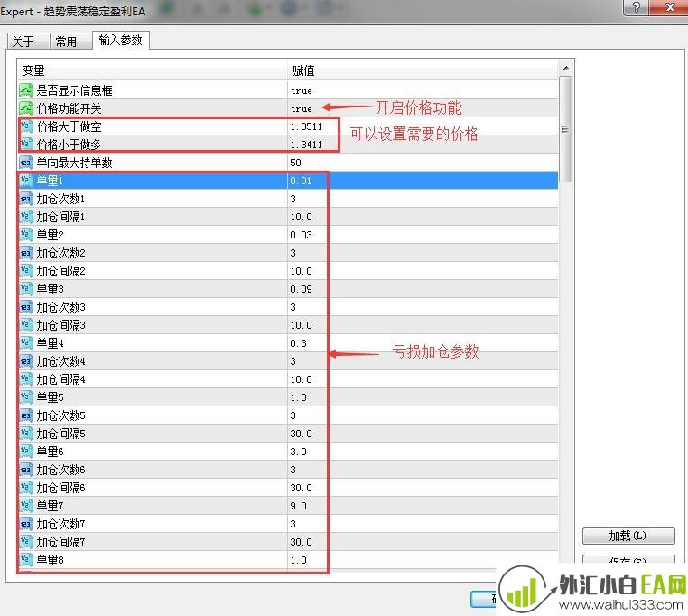
Task: Click the 30.0 value of 加仓间隔5
Action: click(301, 434)
